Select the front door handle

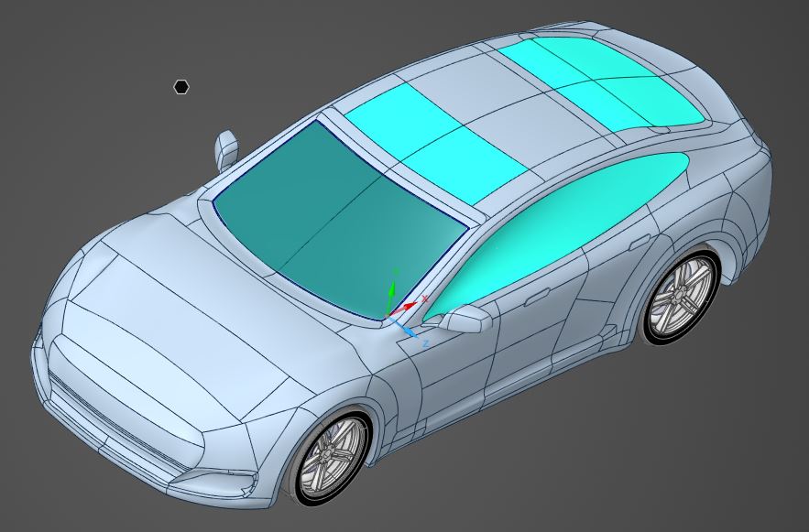click(x=536, y=296)
